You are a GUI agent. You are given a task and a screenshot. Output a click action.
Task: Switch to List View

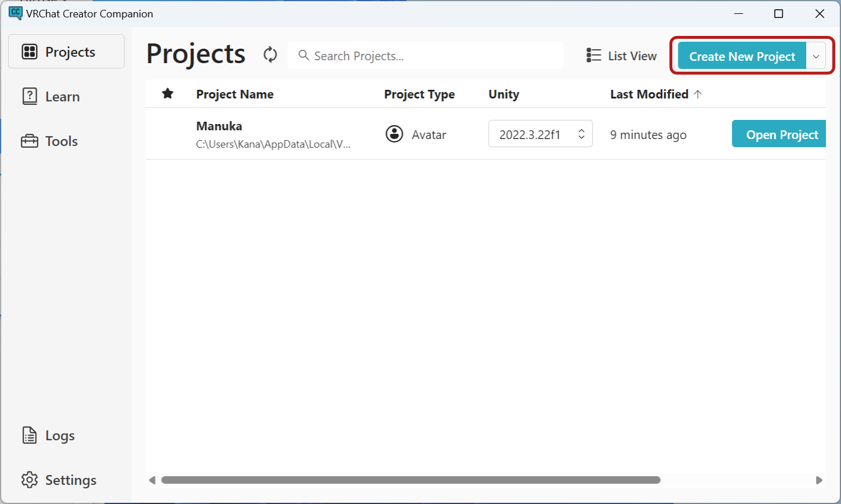621,56
